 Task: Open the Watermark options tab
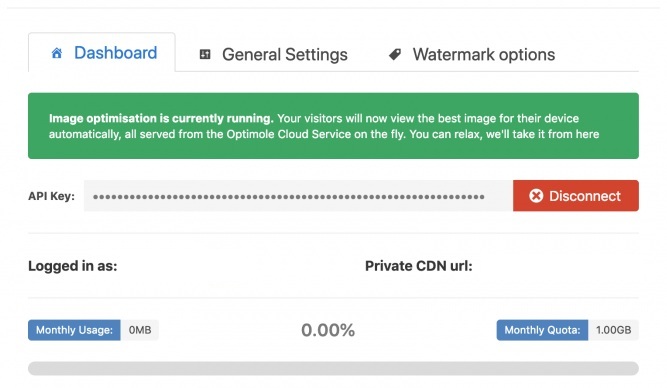click(x=472, y=54)
